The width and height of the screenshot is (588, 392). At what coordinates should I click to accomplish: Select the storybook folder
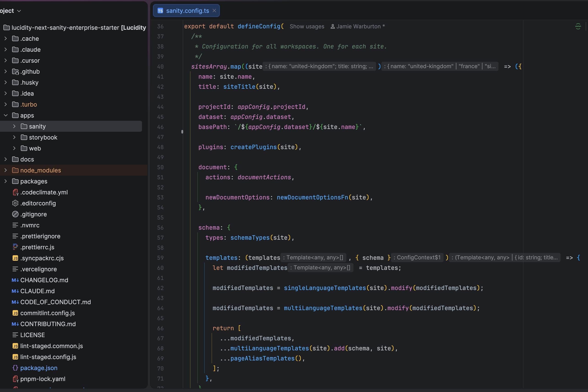click(x=43, y=137)
